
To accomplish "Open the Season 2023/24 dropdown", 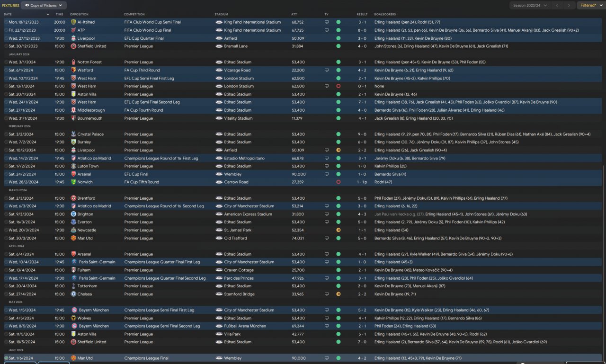I will 530,5.
